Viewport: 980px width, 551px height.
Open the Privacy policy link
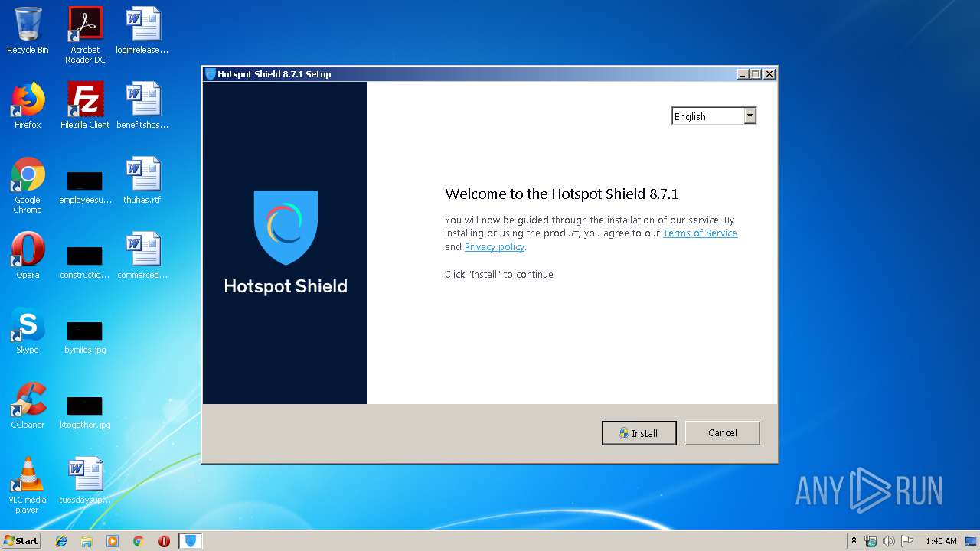coord(495,247)
